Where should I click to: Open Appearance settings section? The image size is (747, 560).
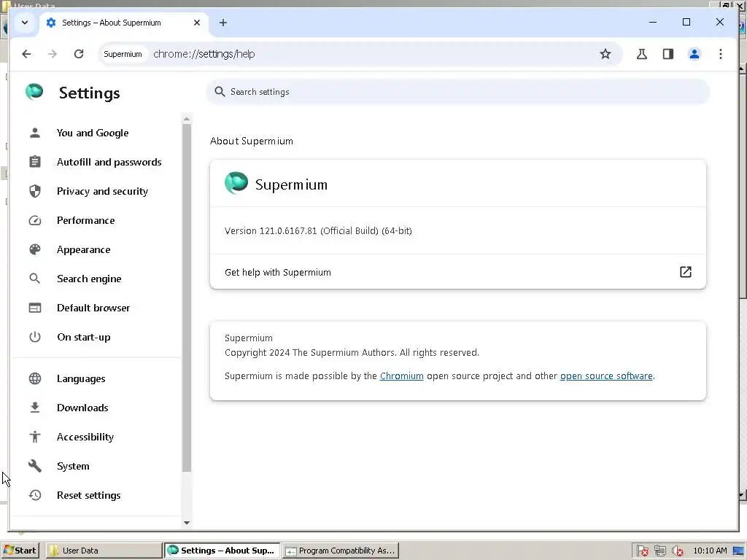83,249
